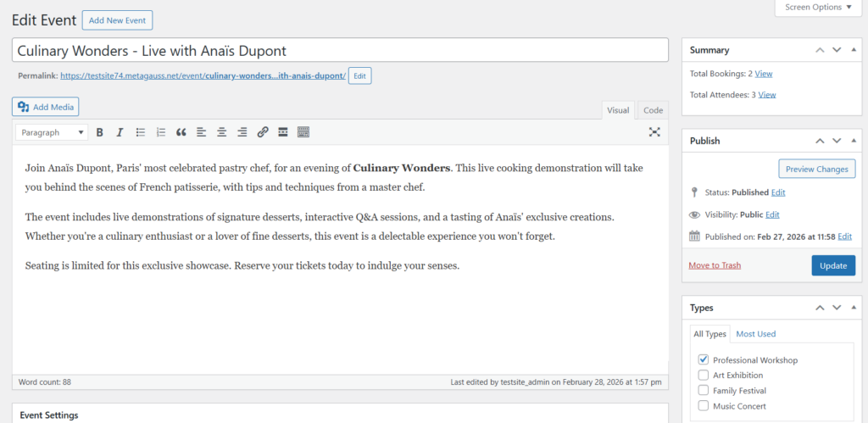868x423 pixels.
Task: Switch to the Code editor tab
Action: 653,110
